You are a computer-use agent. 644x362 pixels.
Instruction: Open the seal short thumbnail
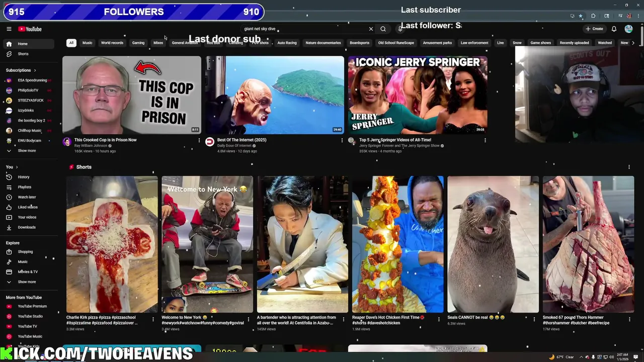pos(493,244)
